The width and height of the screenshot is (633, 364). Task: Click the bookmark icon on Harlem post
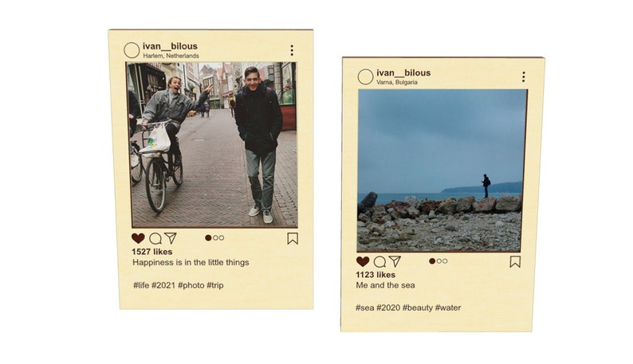pyautogui.click(x=293, y=238)
